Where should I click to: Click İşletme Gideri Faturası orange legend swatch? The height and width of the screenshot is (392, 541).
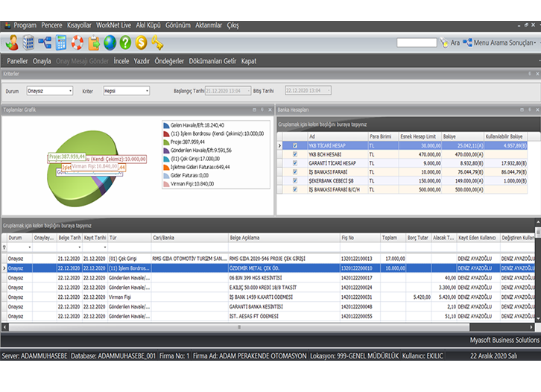166,167
